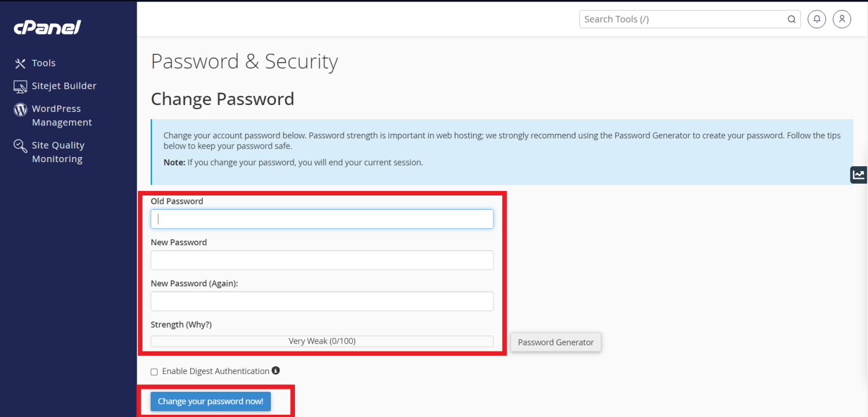Click the WordPress Management icon

20,108
